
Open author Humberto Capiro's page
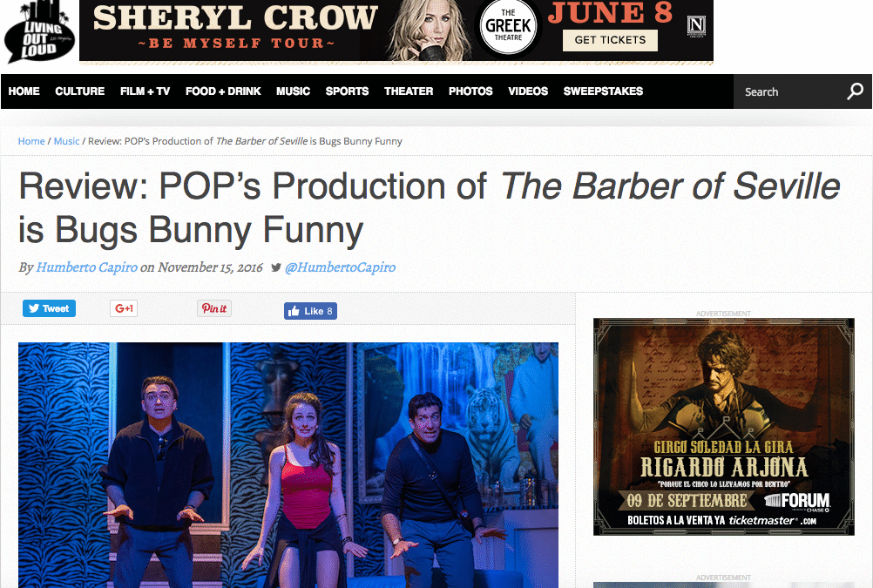click(87, 267)
